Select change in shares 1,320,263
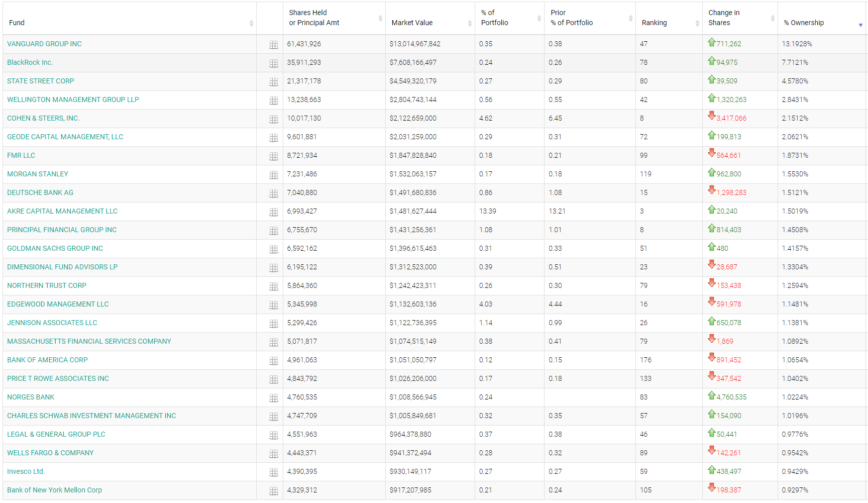This screenshot has width=868, height=503. tap(731, 99)
